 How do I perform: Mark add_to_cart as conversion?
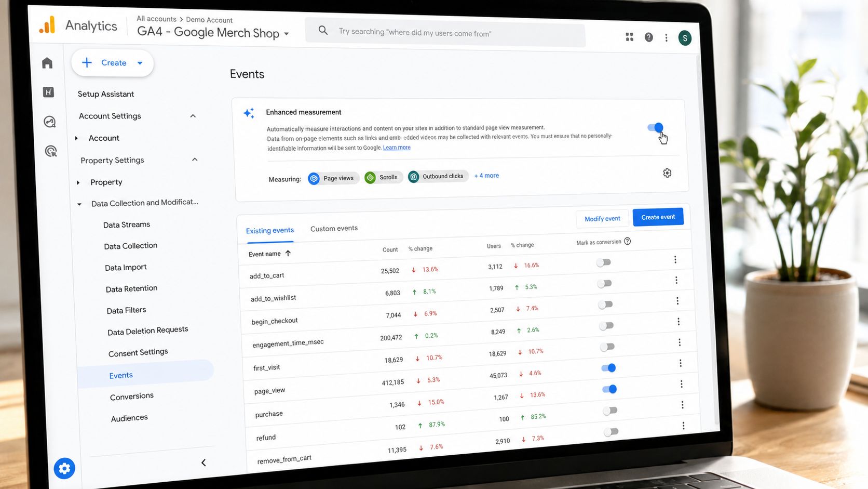pos(604,262)
